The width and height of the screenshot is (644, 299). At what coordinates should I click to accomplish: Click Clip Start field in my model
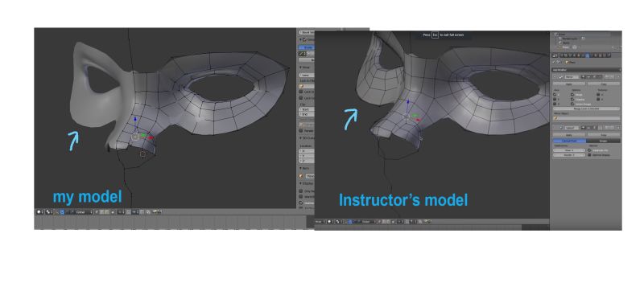pyautogui.click(x=307, y=109)
